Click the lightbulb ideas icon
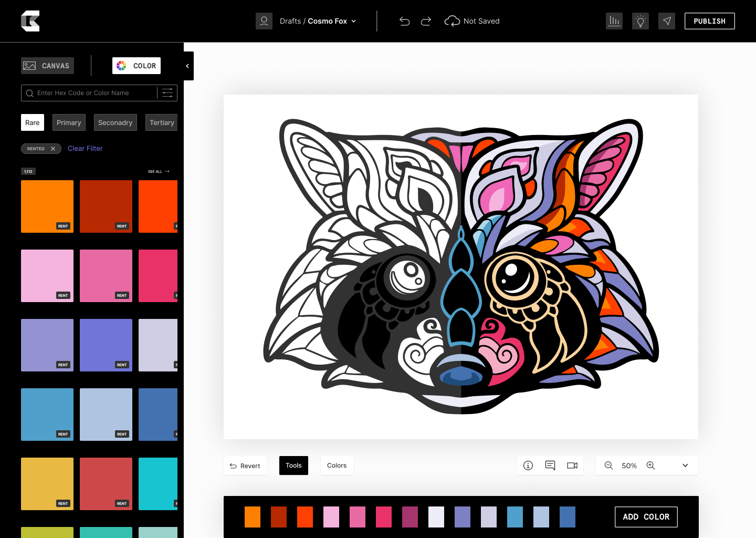 coord(640,21)
